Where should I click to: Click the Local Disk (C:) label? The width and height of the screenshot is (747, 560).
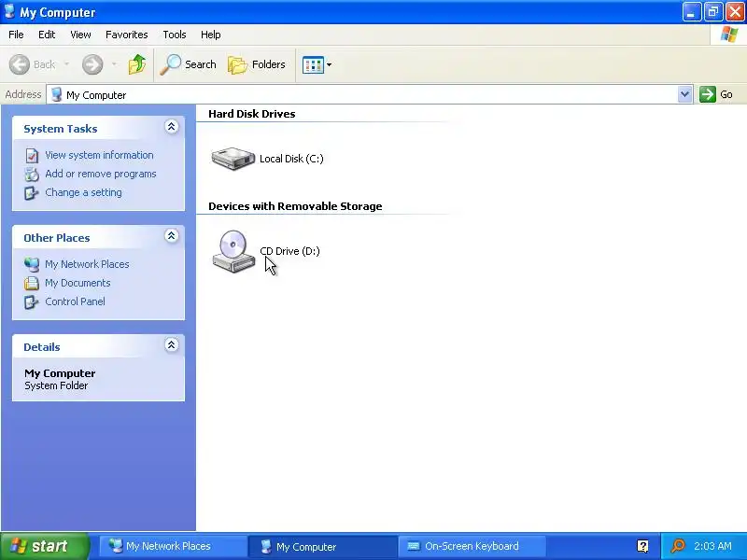tap(291, 159)
